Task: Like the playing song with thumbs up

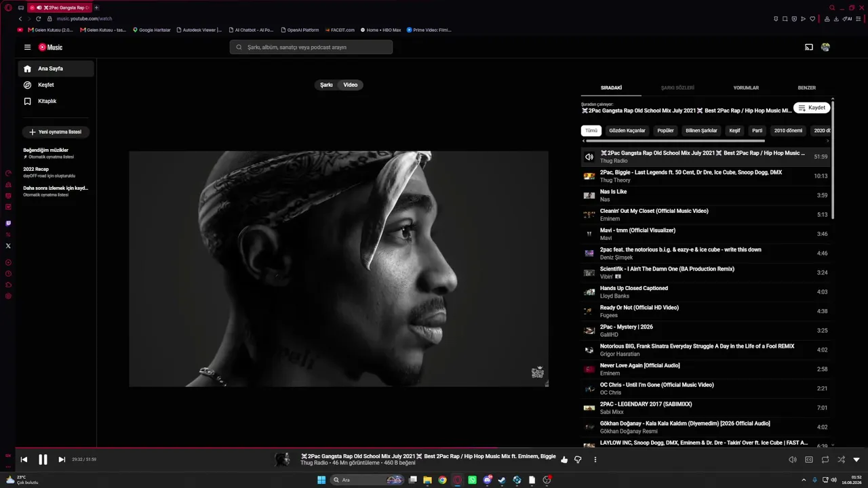Action: (x=564, y=460)
